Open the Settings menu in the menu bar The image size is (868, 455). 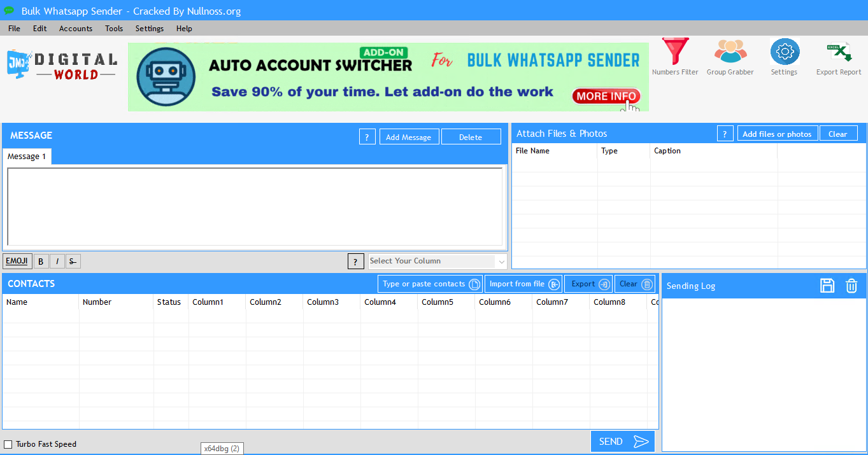tap(150, 29)
